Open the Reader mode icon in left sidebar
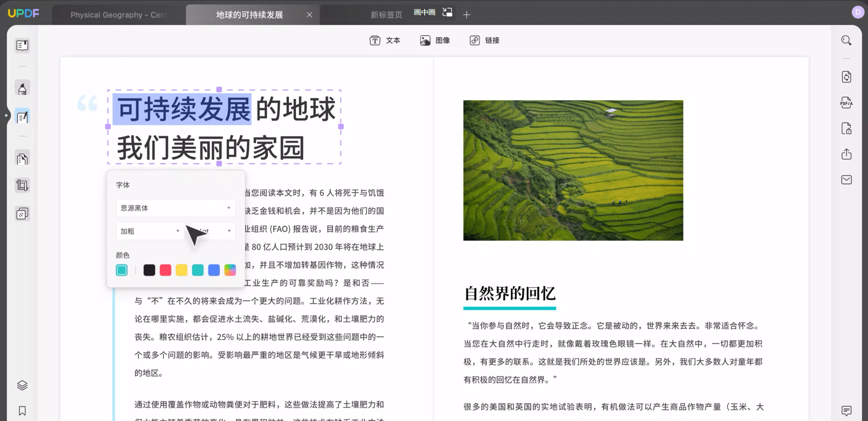The height and width of the screenshot is (421, 868). [x=22, y=46]
